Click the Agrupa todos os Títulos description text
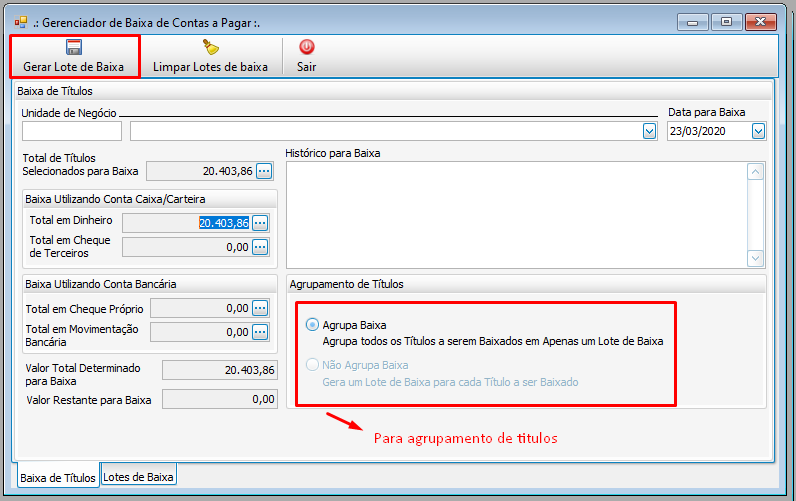Screen dimensions: 796x501 click(493, 341)
